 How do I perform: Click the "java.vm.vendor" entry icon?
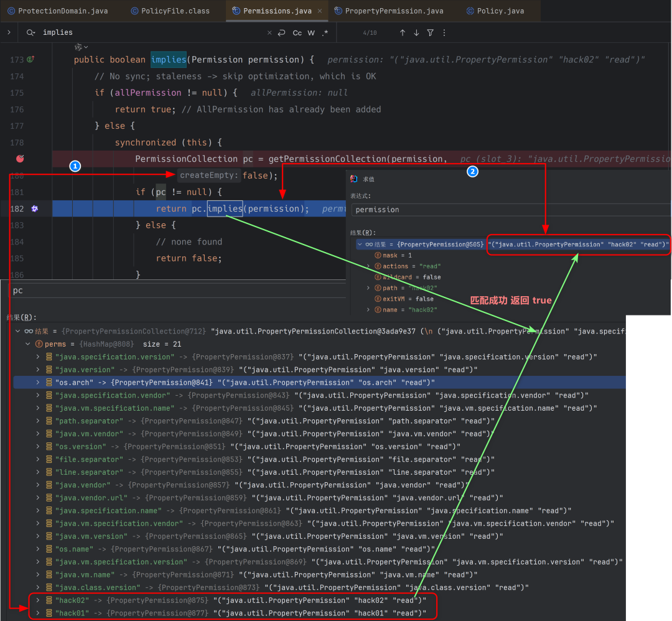coord(49,434)
